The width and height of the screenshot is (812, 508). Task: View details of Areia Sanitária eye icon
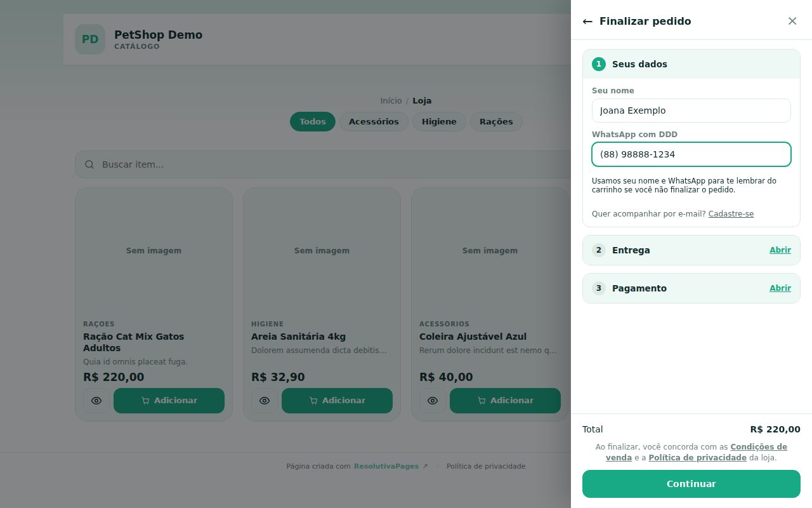(x=265, y=401)
